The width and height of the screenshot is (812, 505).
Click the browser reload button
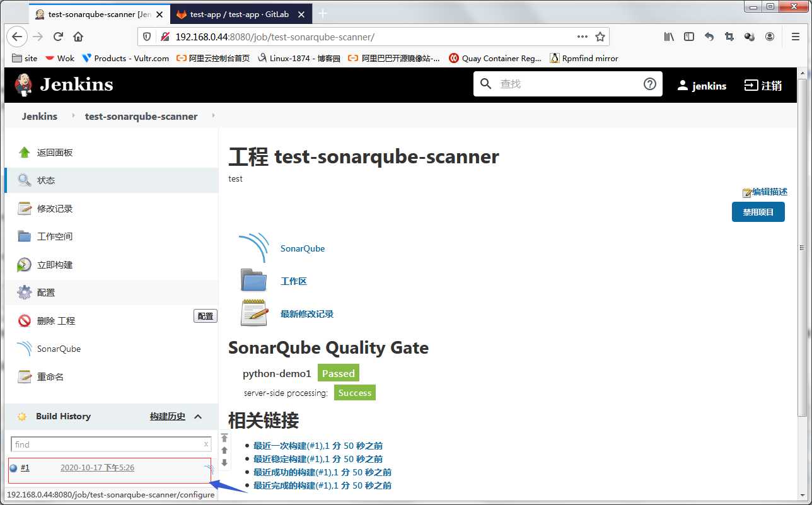coord(58,37)
